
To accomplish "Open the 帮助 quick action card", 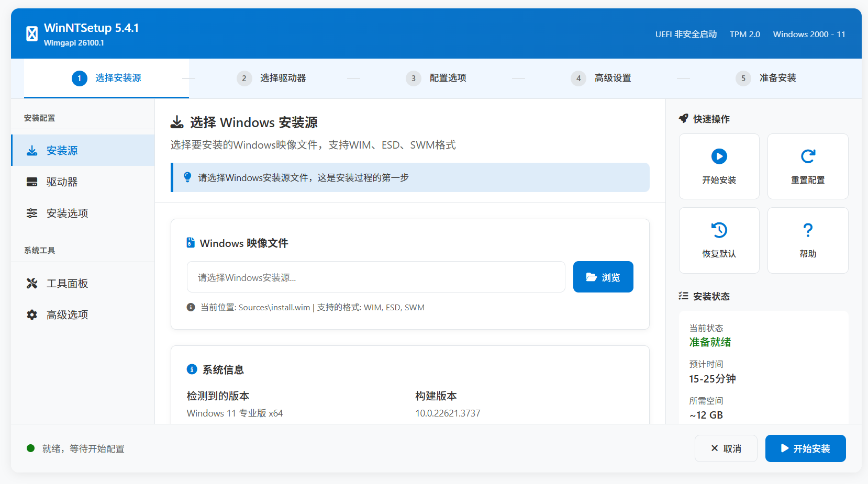I will tap(808, 240).
